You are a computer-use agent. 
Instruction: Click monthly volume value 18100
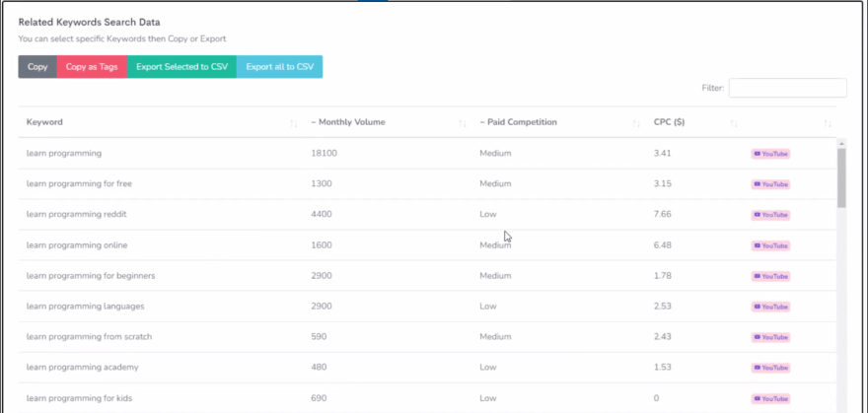coord(324,153)
